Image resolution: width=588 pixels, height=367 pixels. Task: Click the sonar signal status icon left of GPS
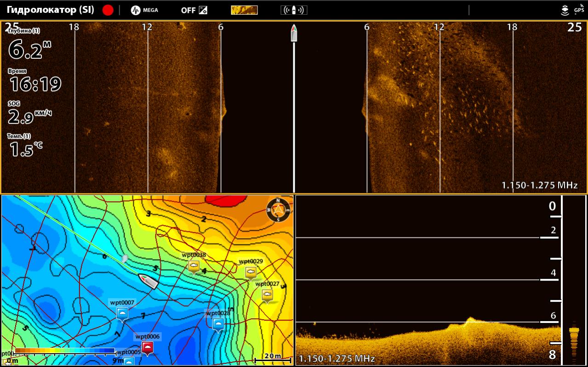tap(565, 10)
